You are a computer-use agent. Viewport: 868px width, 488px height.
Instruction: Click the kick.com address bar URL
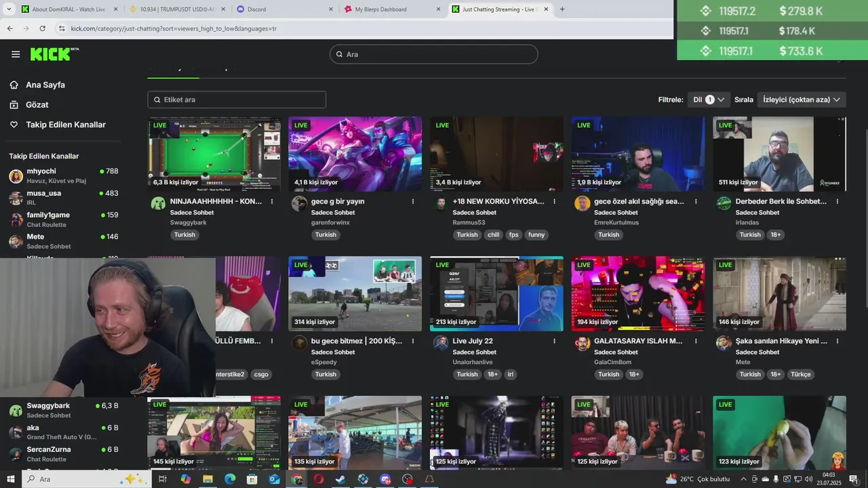point(174,28)
